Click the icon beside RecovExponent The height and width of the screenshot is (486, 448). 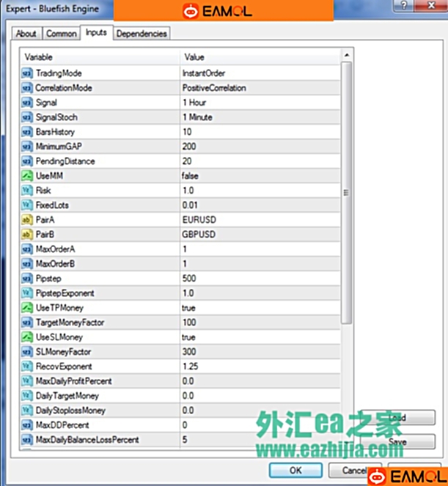click(x=27, y=367)
